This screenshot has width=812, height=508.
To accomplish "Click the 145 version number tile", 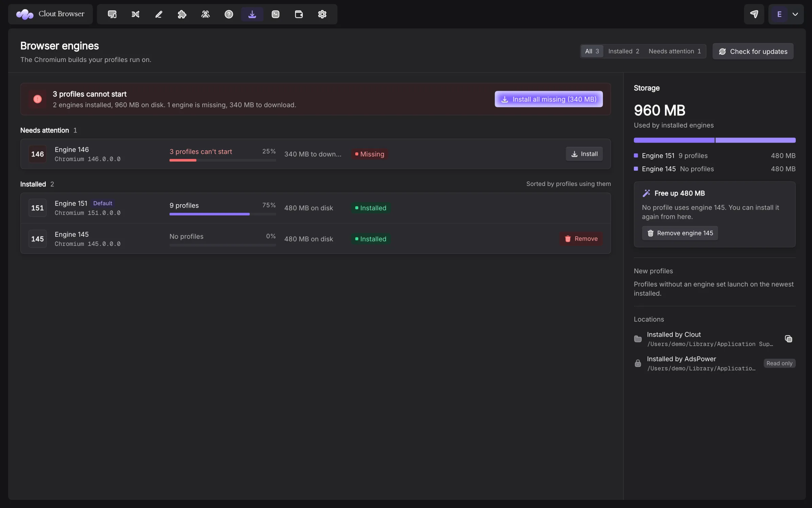I will pos(38,239).
